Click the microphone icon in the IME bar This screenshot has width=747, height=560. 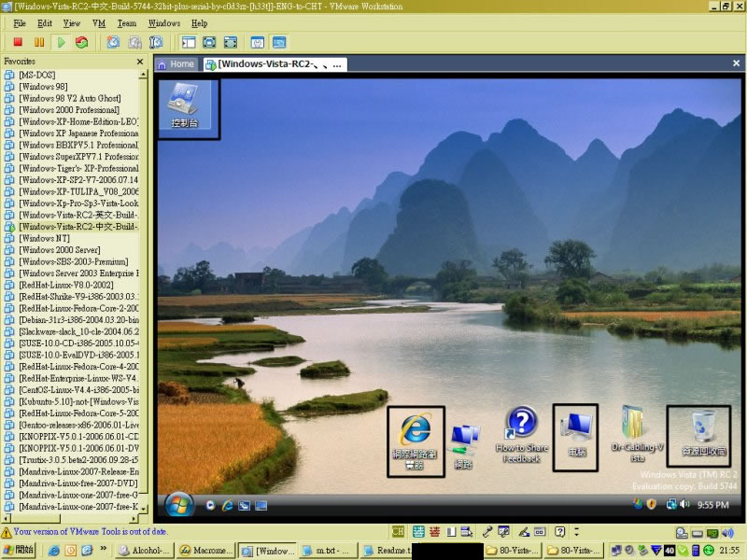[487, 532]
